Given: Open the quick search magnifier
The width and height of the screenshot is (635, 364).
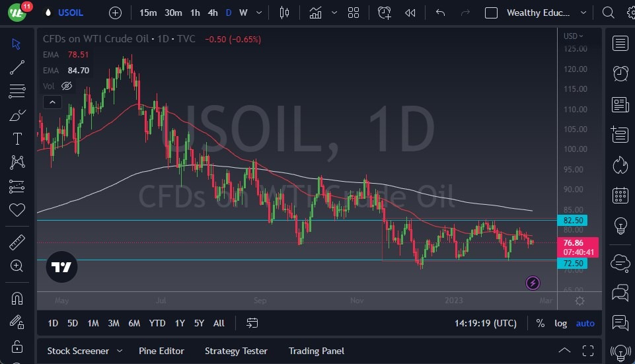Looking at the screenshot, I should coord(608,13).
